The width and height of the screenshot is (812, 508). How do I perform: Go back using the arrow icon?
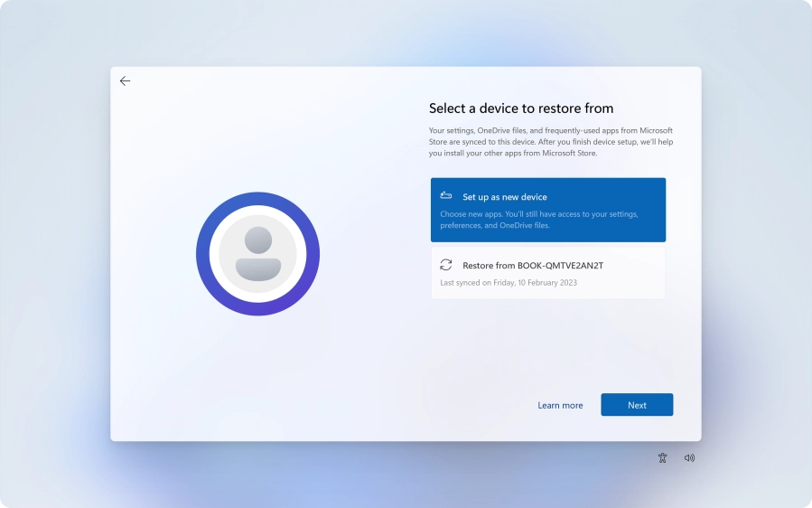click(x=125, y=81)
